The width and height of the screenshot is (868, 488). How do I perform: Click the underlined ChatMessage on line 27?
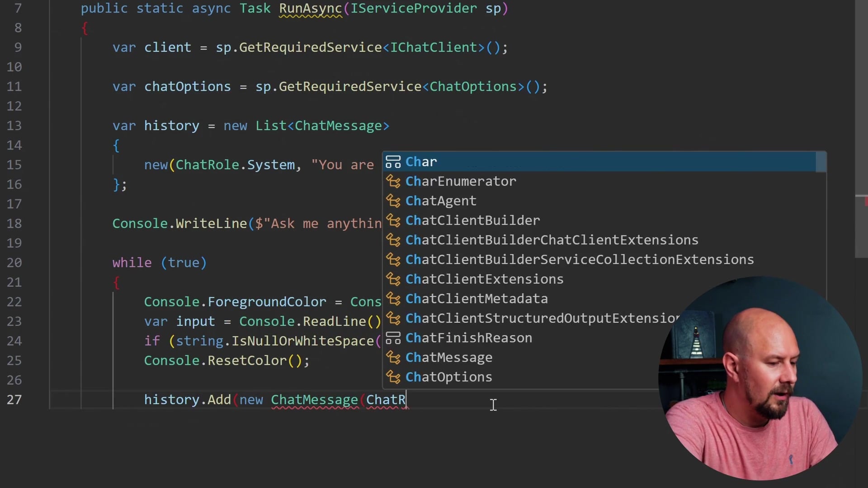click(x=314, y=399)
